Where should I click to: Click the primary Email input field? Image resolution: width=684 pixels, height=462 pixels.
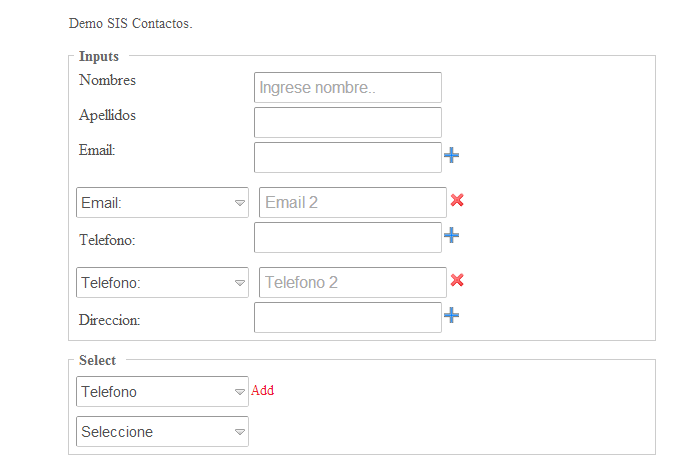point(347,157)
